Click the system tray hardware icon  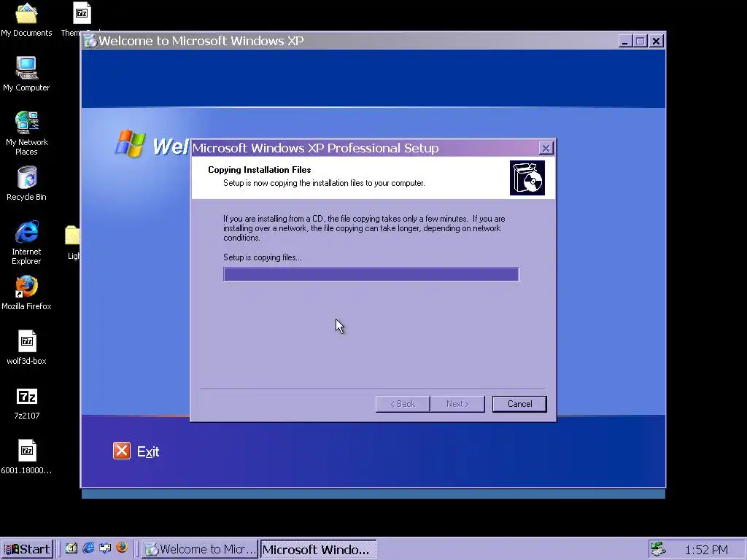tap(658, 548)
